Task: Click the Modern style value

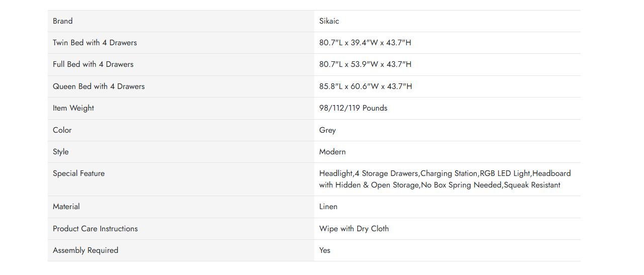Action: 332,152
